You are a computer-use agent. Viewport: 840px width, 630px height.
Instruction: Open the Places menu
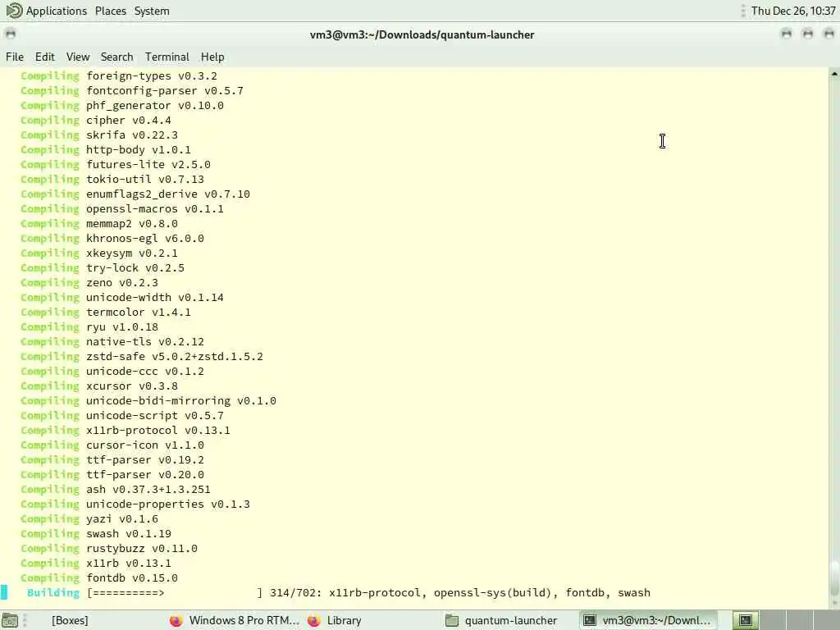tap(111, 11)
